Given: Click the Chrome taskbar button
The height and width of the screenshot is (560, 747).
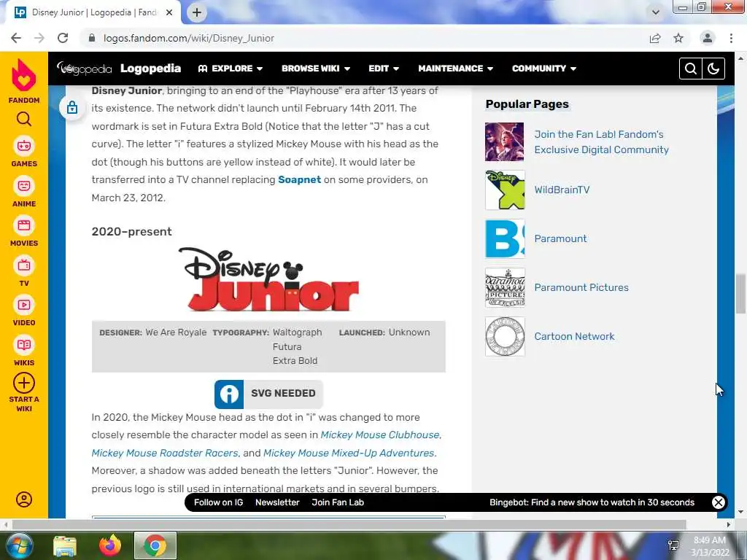Looking at the screenshot, I should click(155, 545).
